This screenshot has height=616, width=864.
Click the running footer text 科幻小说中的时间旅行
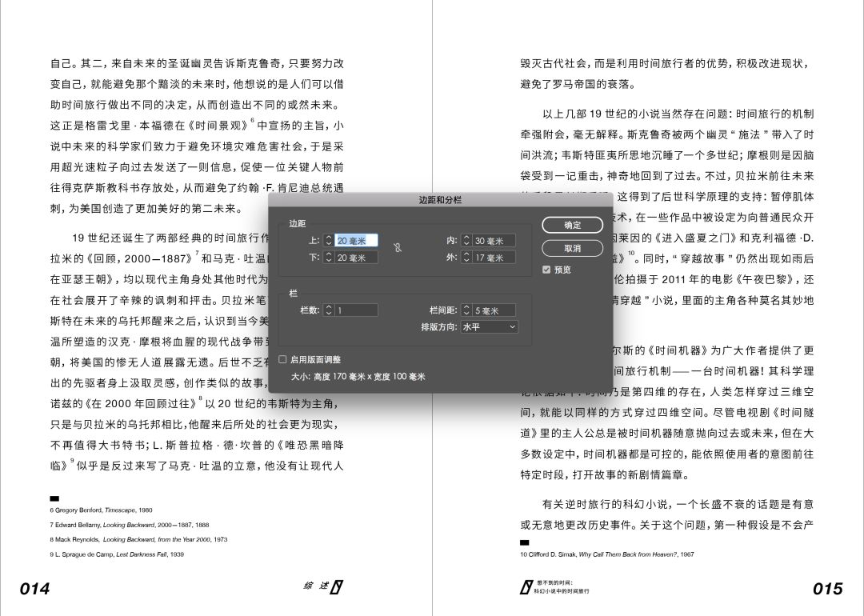pos(562,591)
